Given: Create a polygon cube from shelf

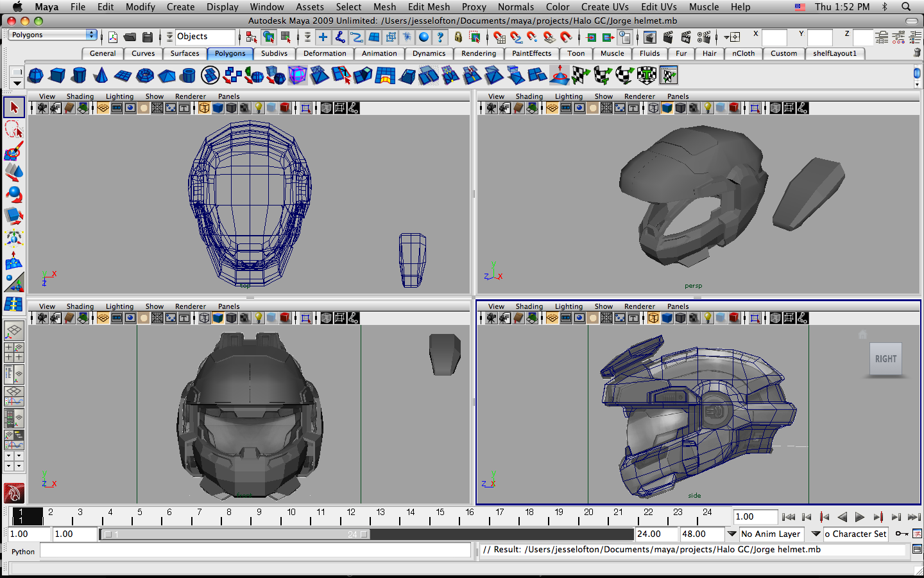Looking at the screenshot, I should 58,76.
